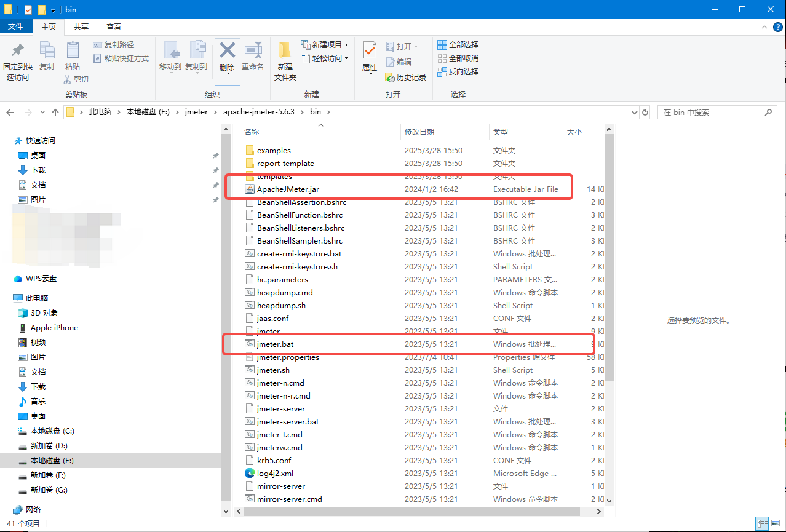Select the 查看 (View) ribbon tab
786x532 pixels.
click(x=114, y=27)
